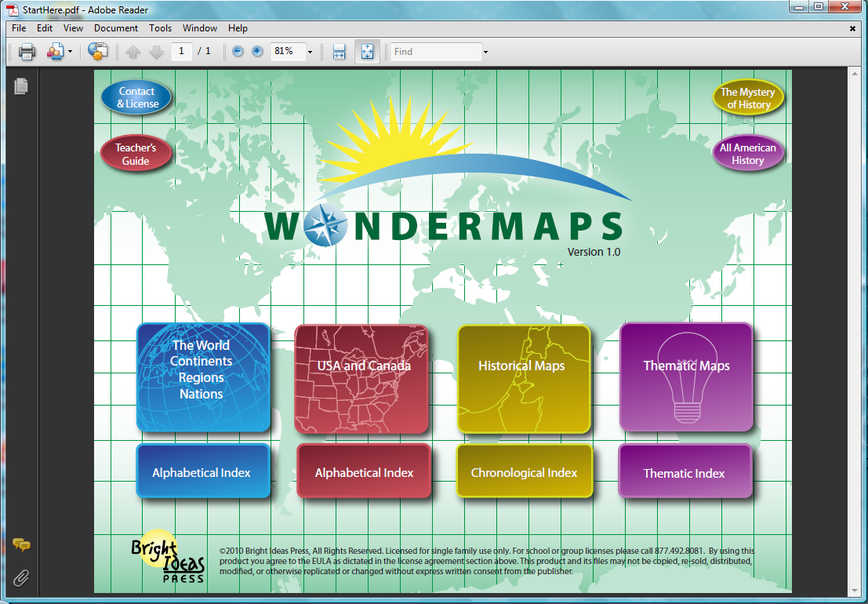The height and width of the screenshot is (604, 868).
Task: Open the File menu
Action: [19, 28]
